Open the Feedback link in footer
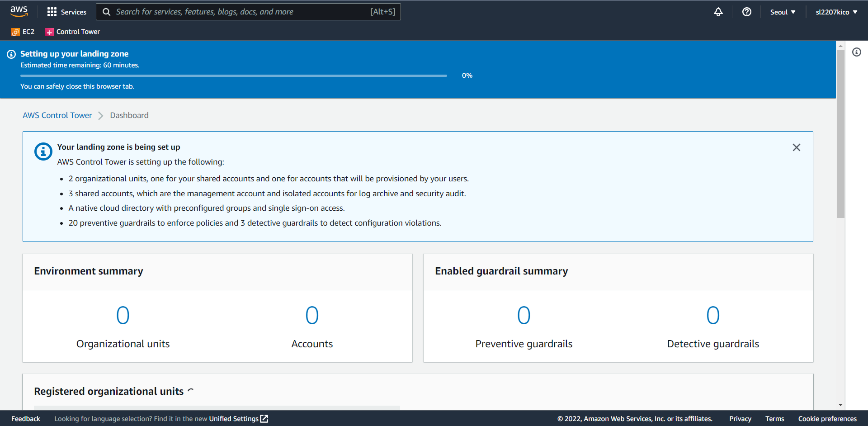This screenshot has height=426, width=868. [x=26, y=419]
